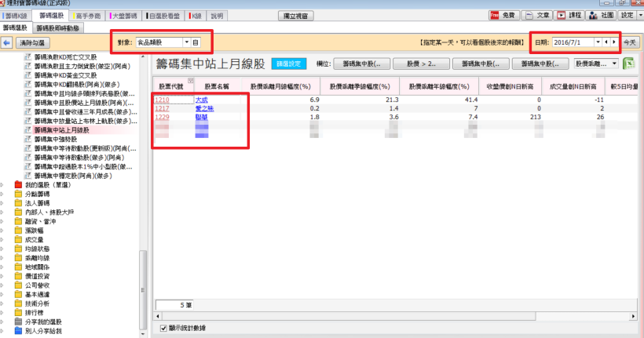The width and height of the screenshot is (644, 338).
Task: Open the 課程 courses button
Action: pyautogui.click(x=569, y=16)
